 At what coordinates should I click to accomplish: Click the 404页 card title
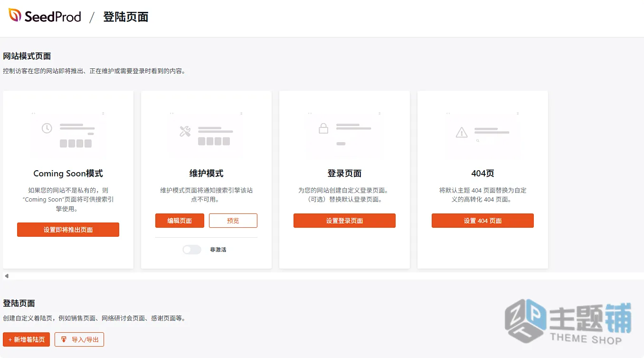click(x=483, y=174)
